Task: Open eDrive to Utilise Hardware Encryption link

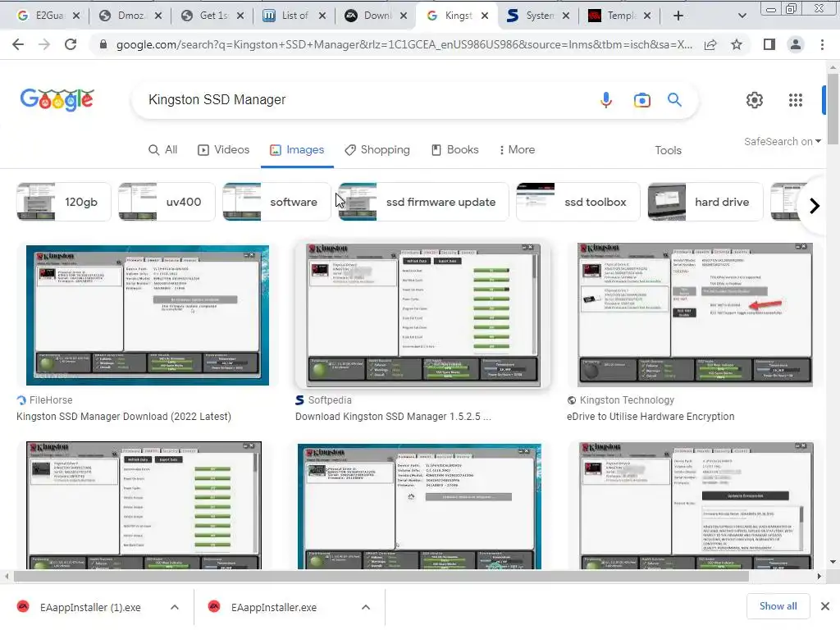Action: pos(651,417)
